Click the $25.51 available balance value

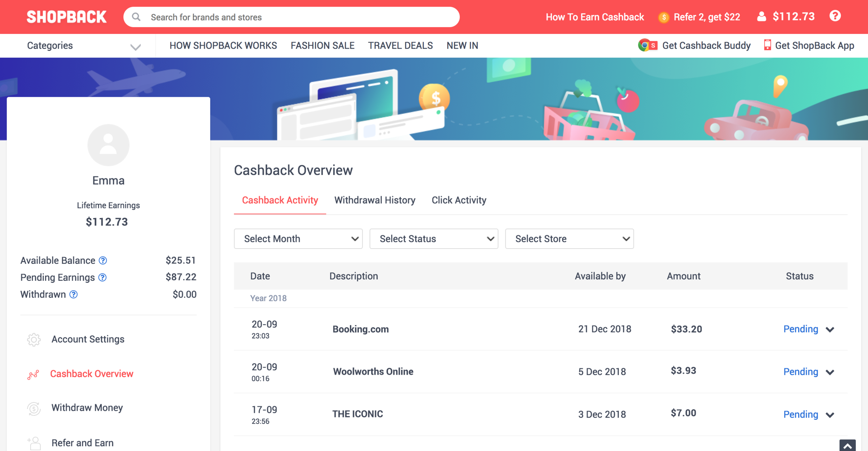pyautogui.click(x=181, y=260)
